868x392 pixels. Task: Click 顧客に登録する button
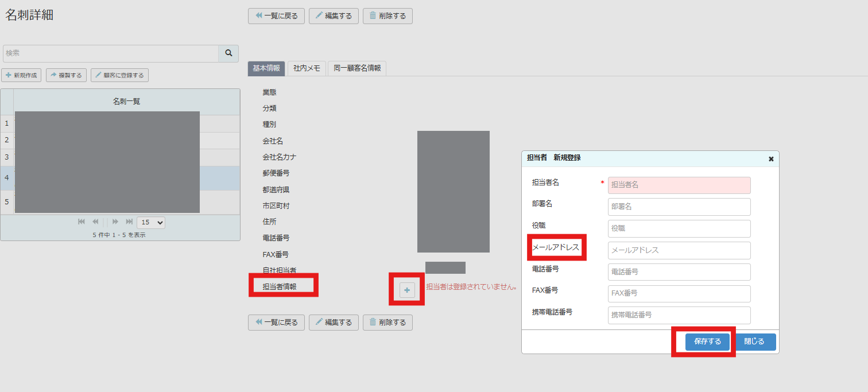coord(119,75)
